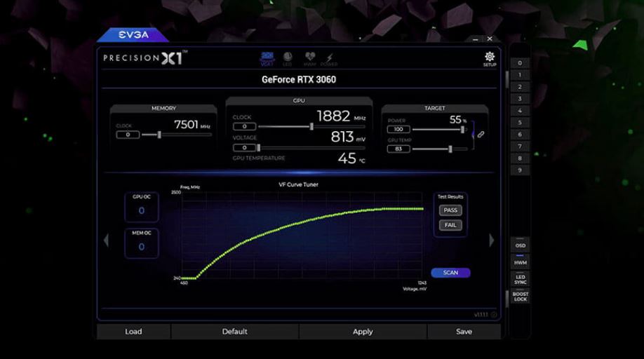Screen dimensions: 644x359
Task: Click the PASS test result button
Action: click(x=450, y=210)
